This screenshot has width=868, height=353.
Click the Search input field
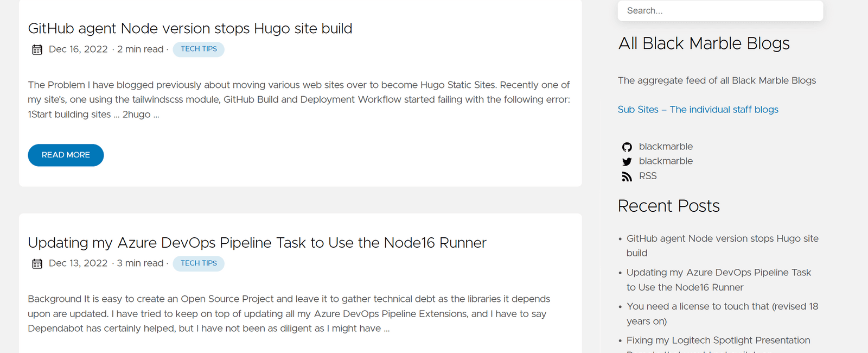(720, 11)
